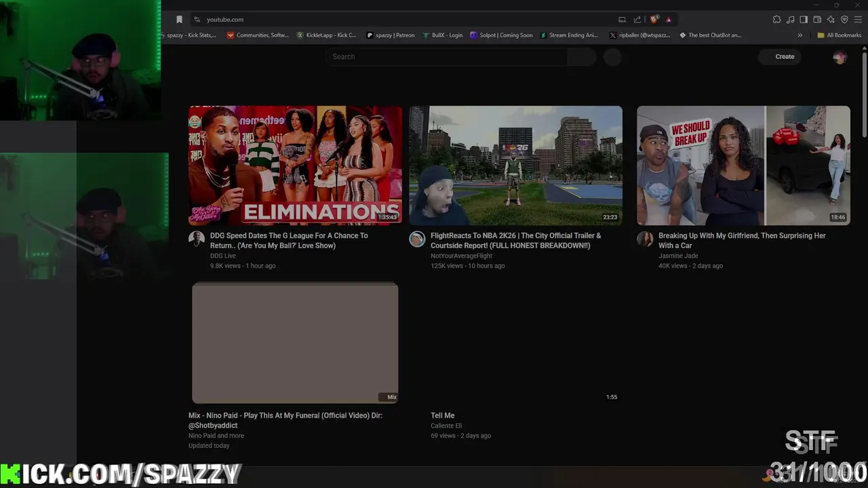Viewport: 868px width, 488px height.
Task: Click the circular voice search button
Action: pos(612,57)
